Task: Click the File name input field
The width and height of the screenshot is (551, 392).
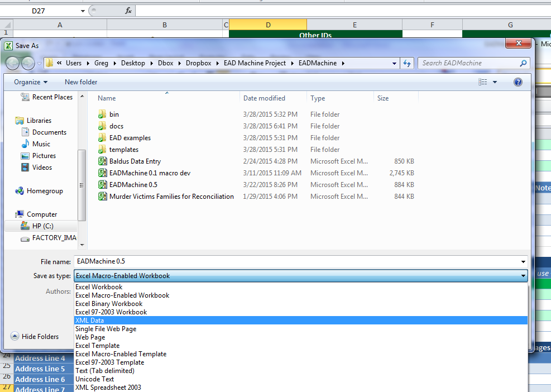Action: [297, 261]
